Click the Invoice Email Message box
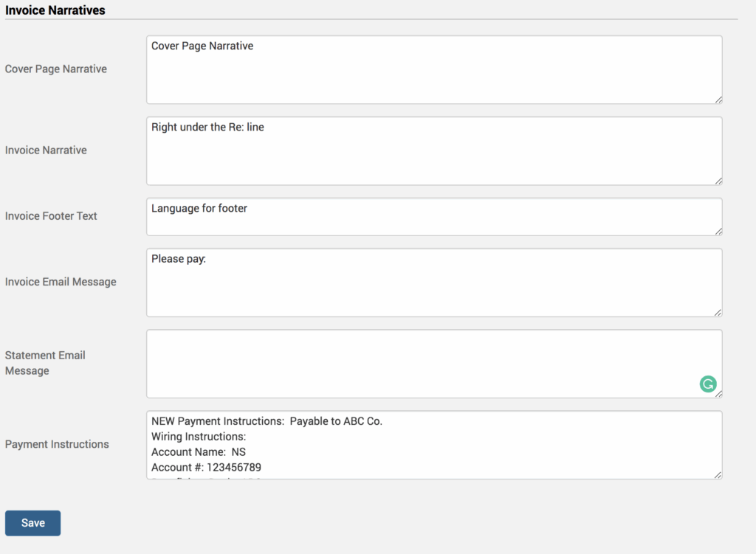 click(433, 283)
